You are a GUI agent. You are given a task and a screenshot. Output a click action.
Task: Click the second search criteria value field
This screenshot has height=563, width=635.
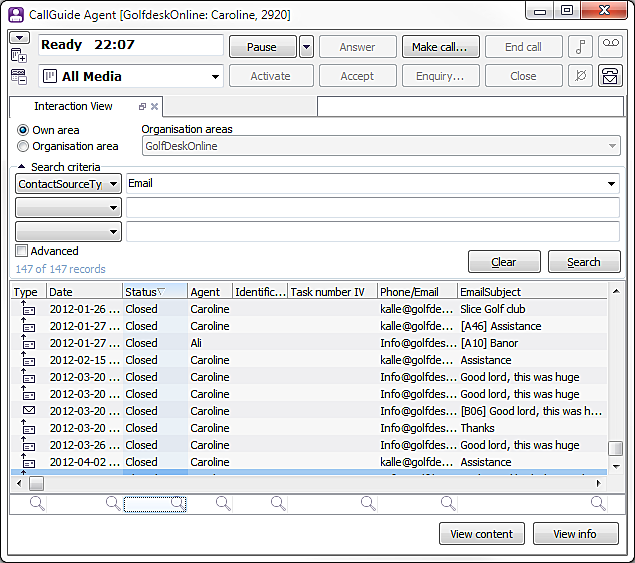(373, 207)
